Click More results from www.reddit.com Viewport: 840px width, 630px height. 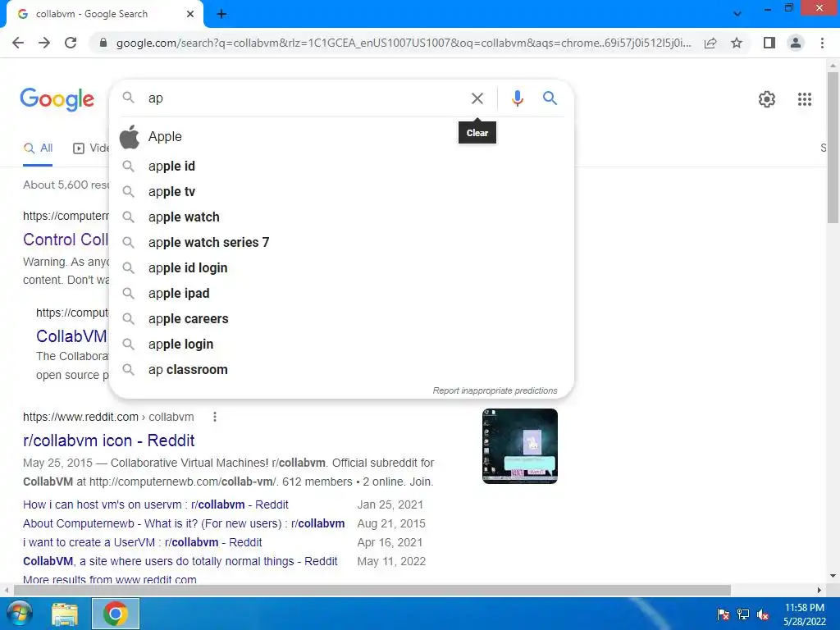tap(110, 579)
